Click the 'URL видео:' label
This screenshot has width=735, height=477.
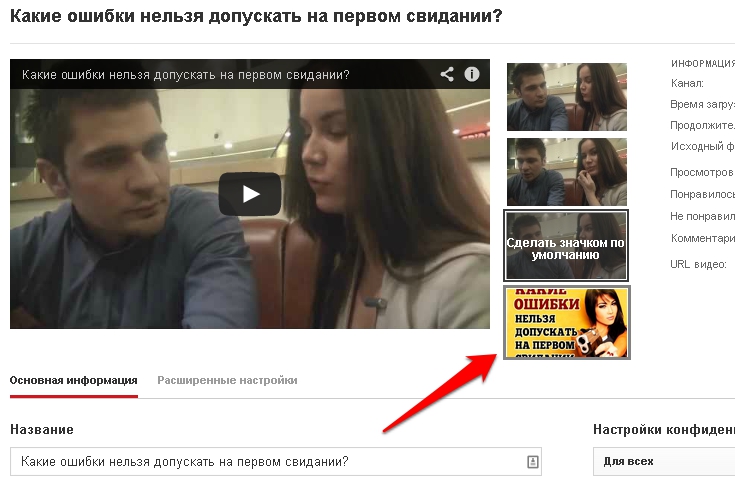tap(698, 265)
